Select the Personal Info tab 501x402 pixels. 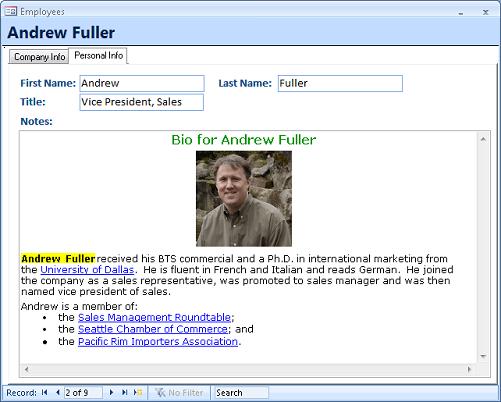tap(98, 55)
